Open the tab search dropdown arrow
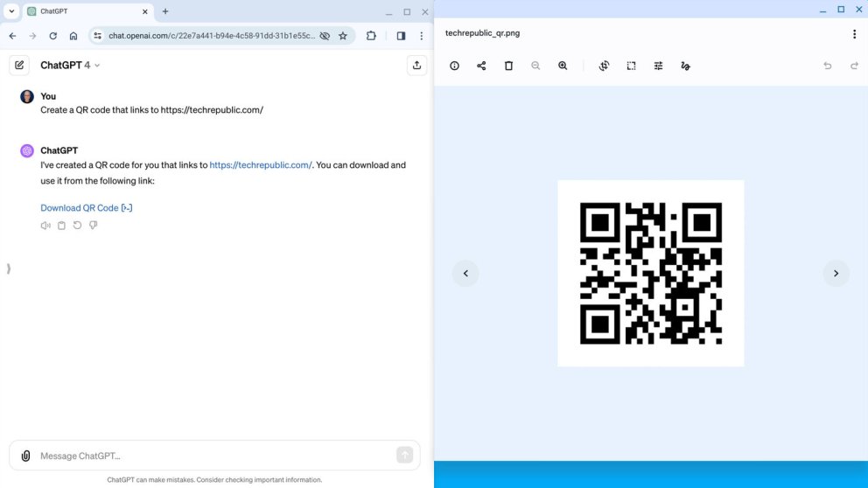The height and width of the screenshot is (488, 868). point(11,11)
